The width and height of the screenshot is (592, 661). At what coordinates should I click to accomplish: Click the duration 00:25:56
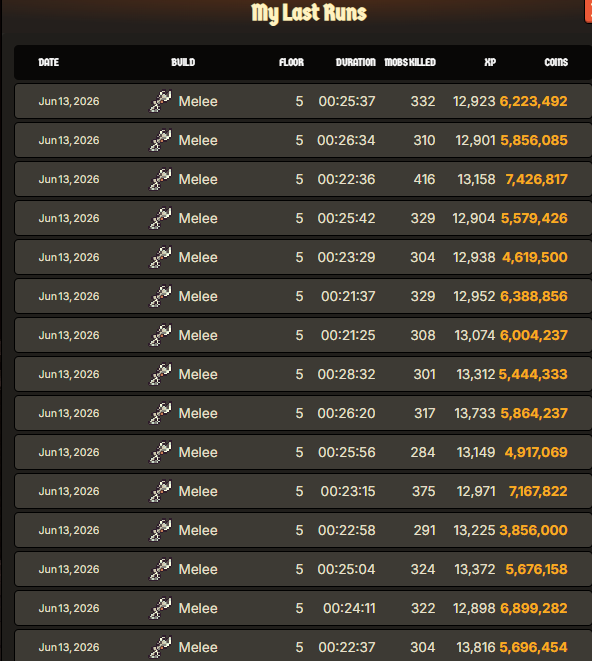tap(347, 452)
